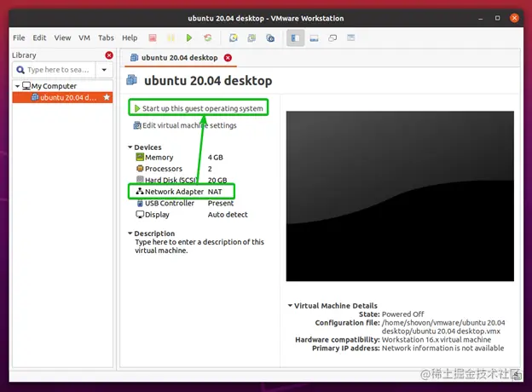Maximize the VMware Workstation window
The height and width of the screenshot is (392, 532).
tap(497, 18)
